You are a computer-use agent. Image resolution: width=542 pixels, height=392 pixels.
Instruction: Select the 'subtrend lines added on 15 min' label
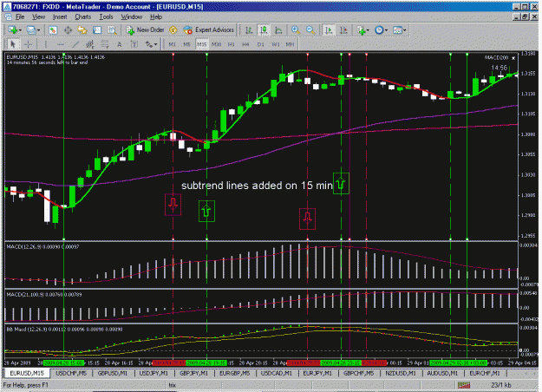(257, 186)
